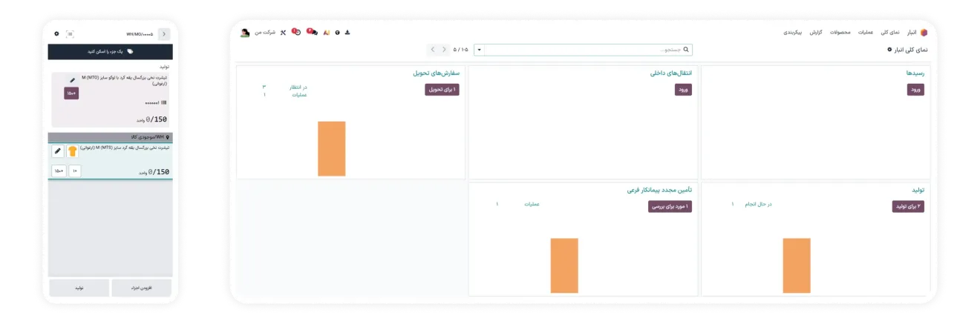Screen dimensions: 980x324
Task: Go back using mobile header chevron
Action: (163, 34)
